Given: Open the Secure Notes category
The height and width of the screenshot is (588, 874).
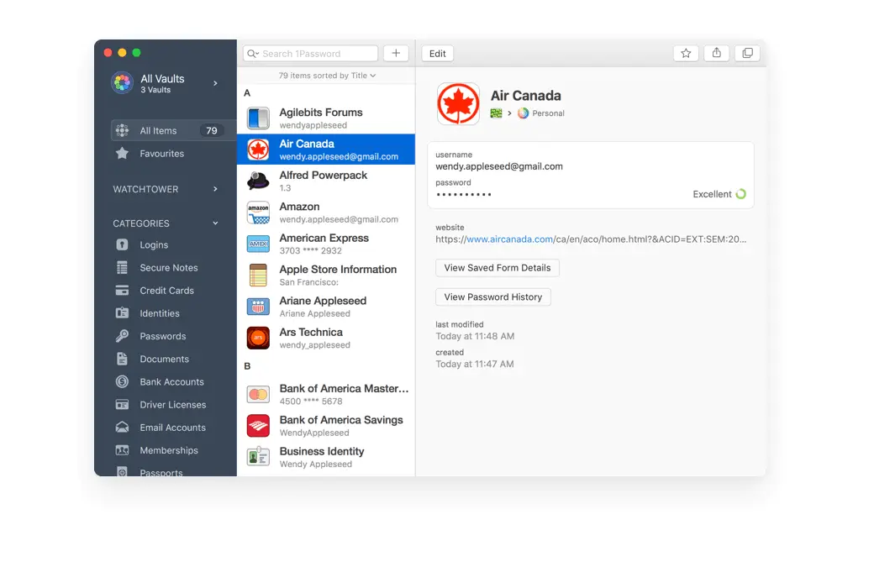Looking at the screenshot, I should click(x=168, y=267).
